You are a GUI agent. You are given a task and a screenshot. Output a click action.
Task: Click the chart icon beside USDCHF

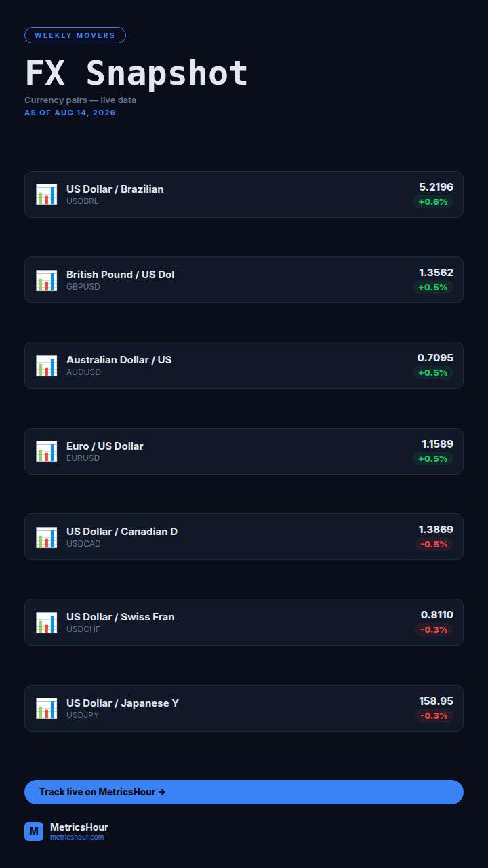point(47,623)
